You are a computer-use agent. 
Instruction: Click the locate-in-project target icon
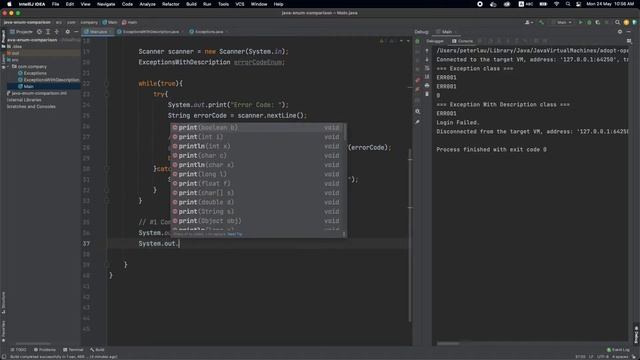[x=39, y=31]
